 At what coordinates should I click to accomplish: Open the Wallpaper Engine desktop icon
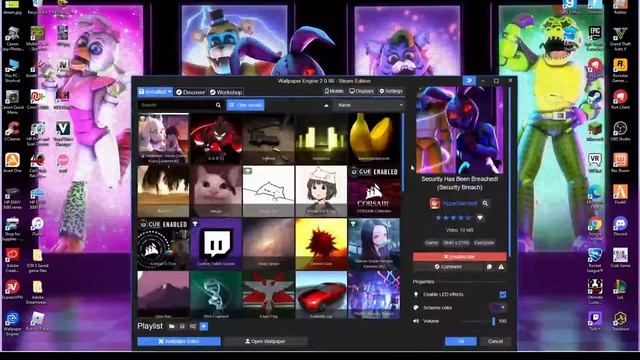click(x=12, y=324)
